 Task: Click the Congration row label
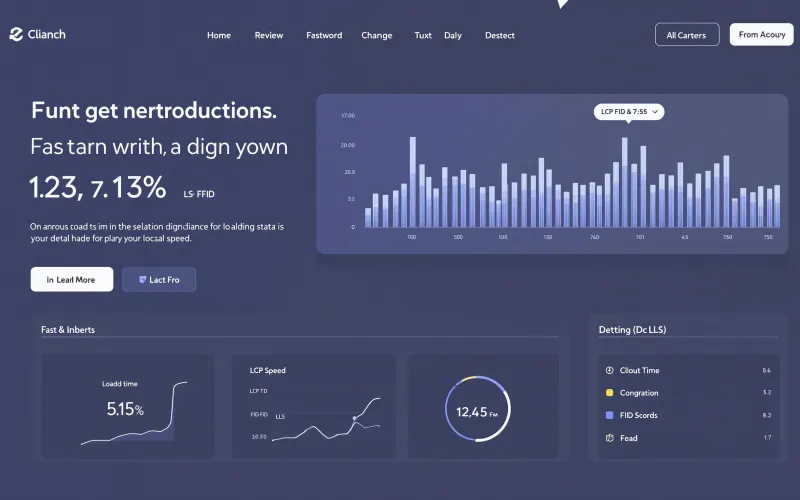coord(639,393)
